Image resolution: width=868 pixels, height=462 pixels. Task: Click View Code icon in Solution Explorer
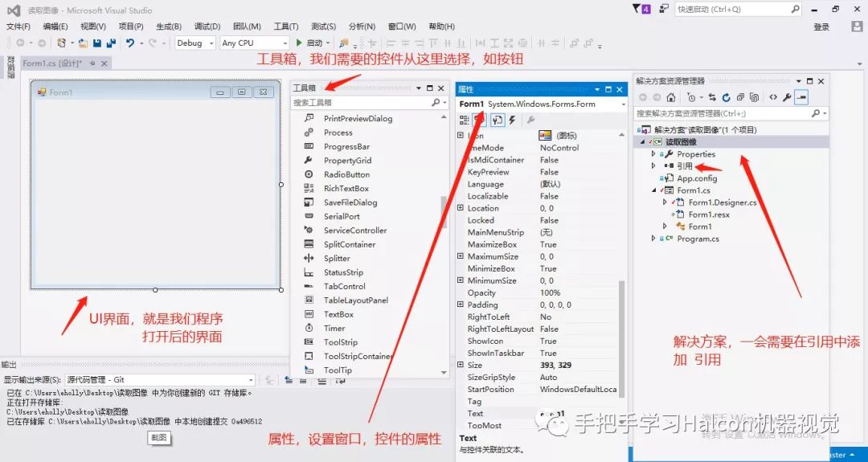click(x=773, y=97)
